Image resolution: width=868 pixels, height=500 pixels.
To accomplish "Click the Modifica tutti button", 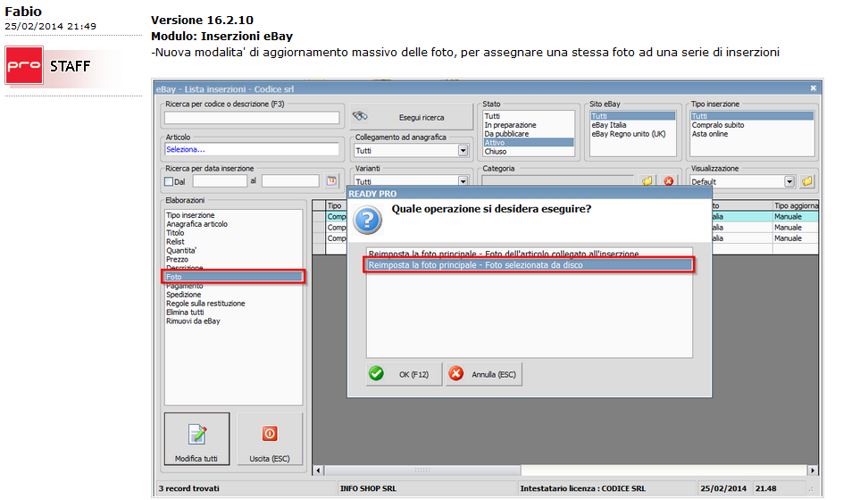I will coord(196,439).
